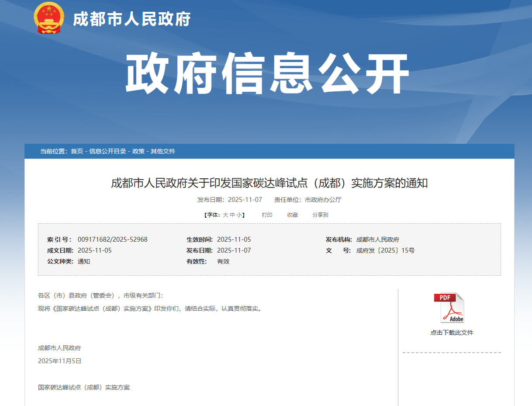This screenshot has height=406, width=532.
Task: Navigate to 政策 in the breadcrumb
Action: click(138, 151)
